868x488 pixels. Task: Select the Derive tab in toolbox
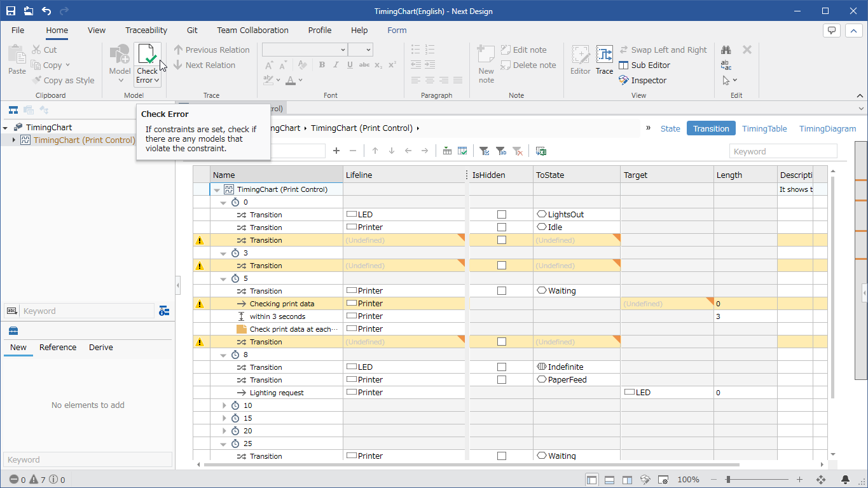click(101, 347)
